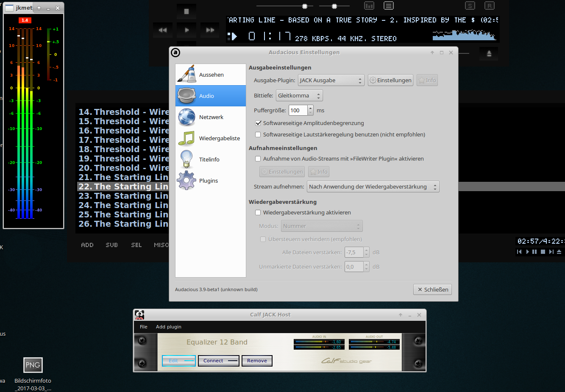Increase Puffergröße with the up arrow
This screenshot has height=392, width=565.
pyautogui.click(x=311, y=108)
